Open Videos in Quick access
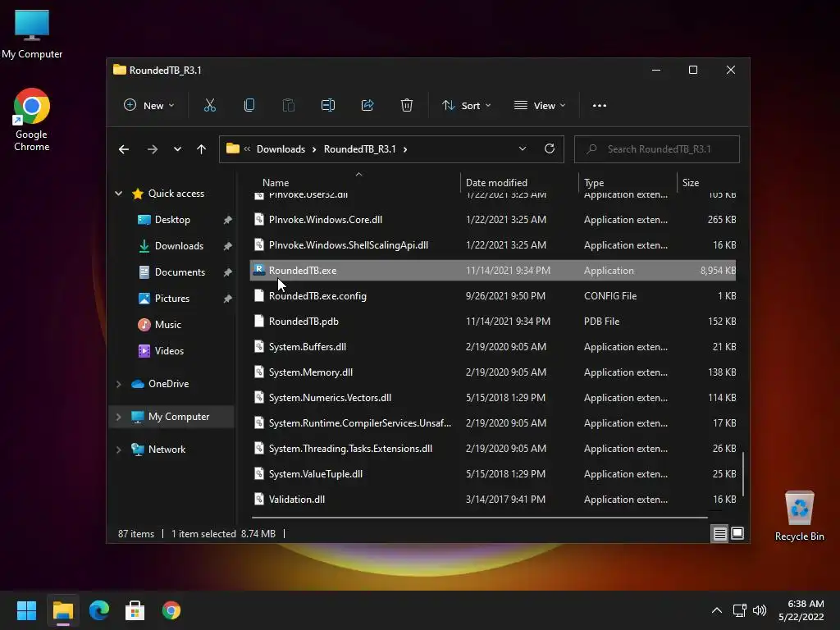840x630 pixels. tap(169, 351)
